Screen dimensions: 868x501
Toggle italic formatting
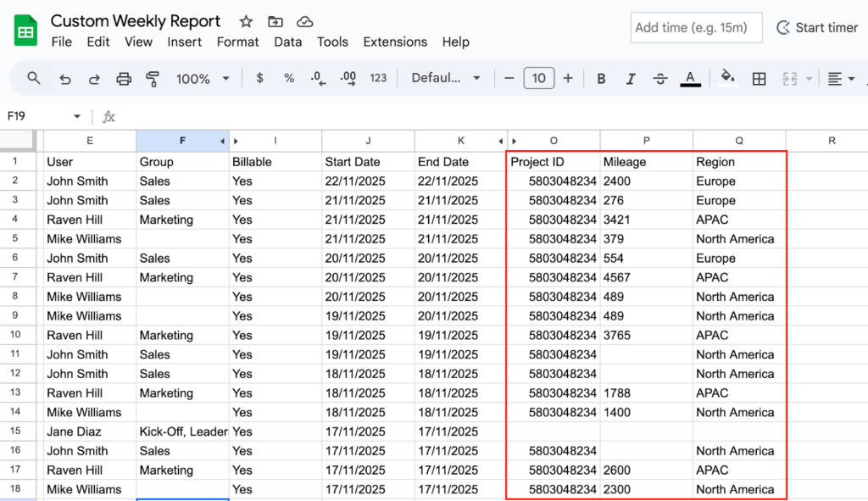pos(631,79)
